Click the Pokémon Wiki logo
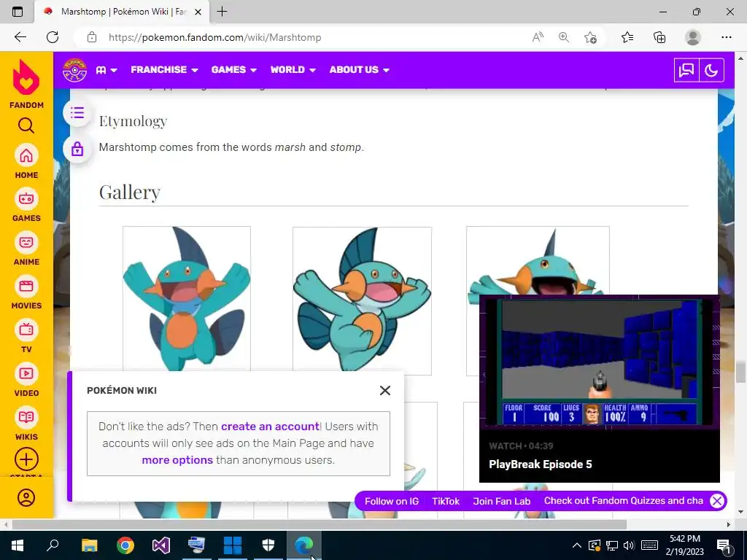Screen dimensions: 747x560 click(x=75, y=70)
